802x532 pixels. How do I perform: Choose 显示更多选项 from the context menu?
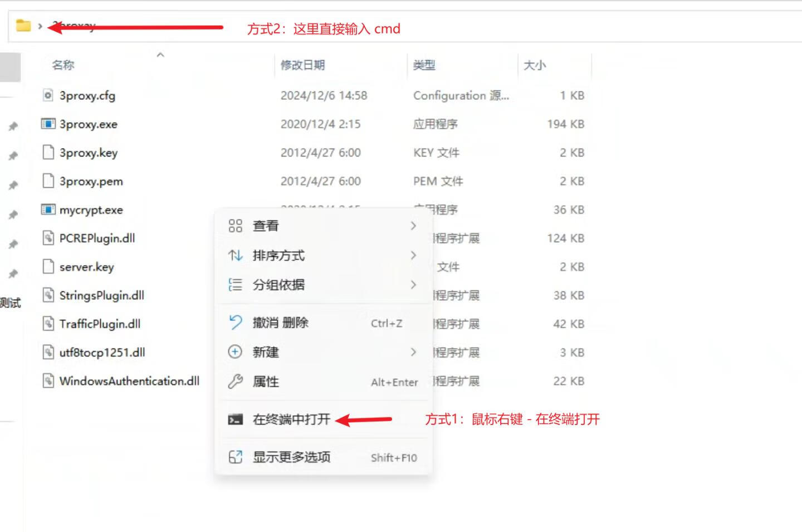(x=323, y=457)
